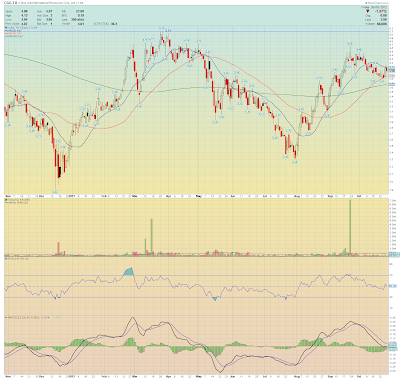Screen dimensions: 400x379
Task: Click the lowest price label in December
Action: click(55, 192)
